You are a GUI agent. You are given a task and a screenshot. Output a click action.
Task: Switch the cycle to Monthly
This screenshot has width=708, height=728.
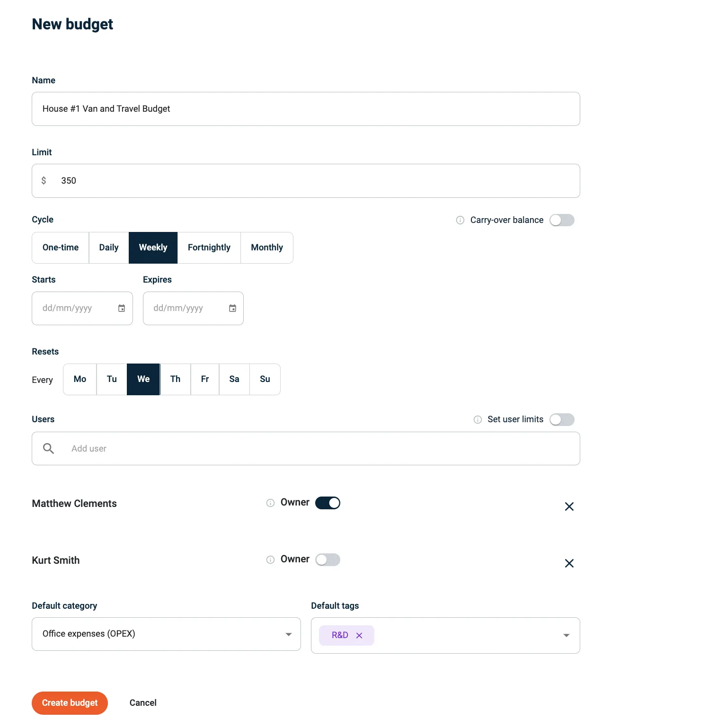pos(266,247)
